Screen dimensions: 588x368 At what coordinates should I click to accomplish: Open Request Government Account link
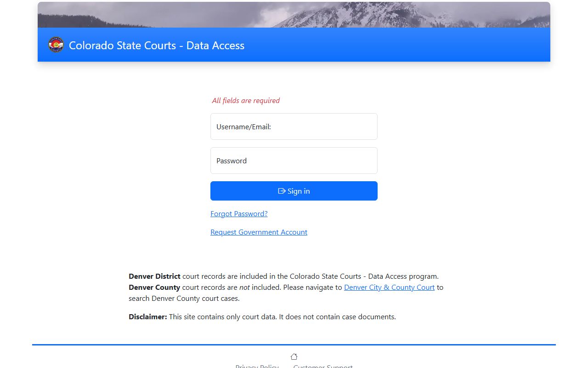[x=259, y=232]
